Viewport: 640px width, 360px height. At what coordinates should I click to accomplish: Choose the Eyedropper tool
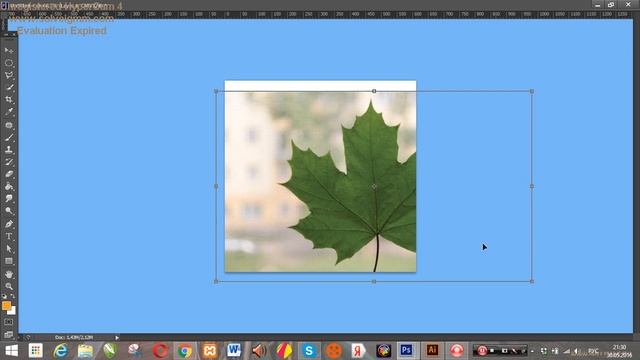(9, 111)
